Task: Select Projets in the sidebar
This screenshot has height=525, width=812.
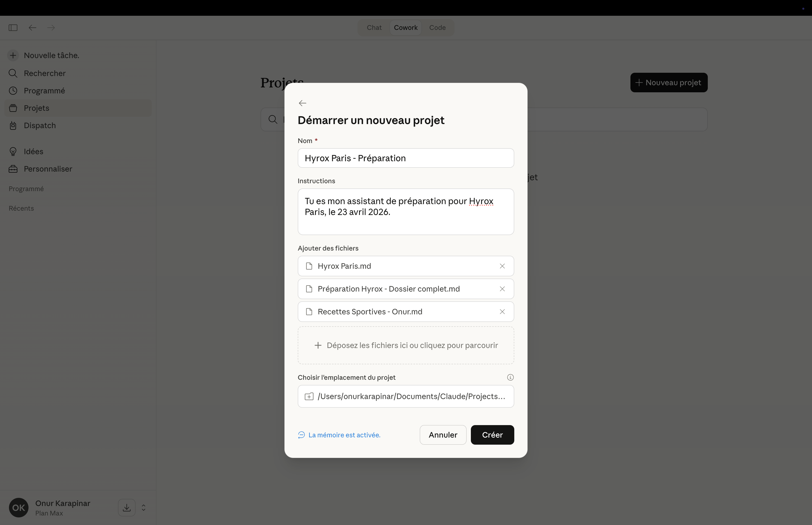Action: click(78, 108)
